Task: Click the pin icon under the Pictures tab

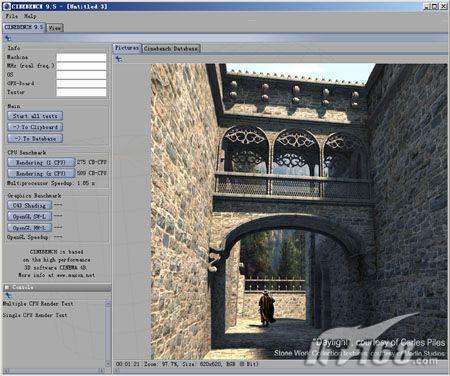Action: pyautogui.click(x=118, y=59)
